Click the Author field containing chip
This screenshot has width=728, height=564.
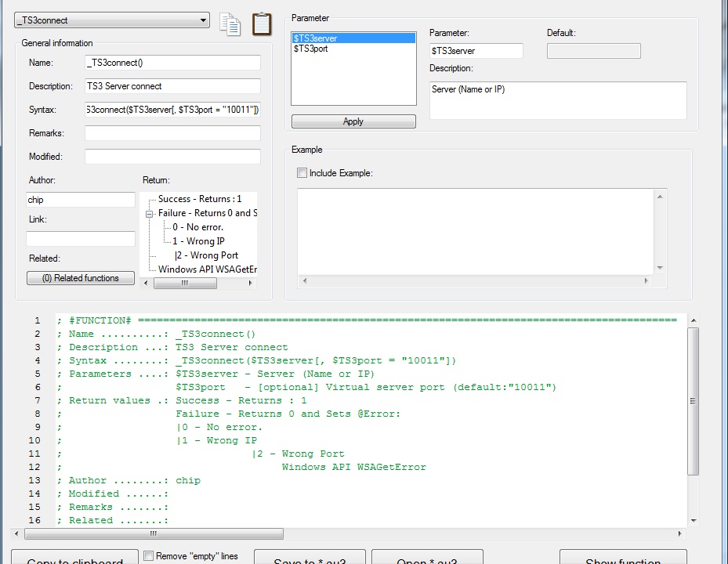click(81, 200)
